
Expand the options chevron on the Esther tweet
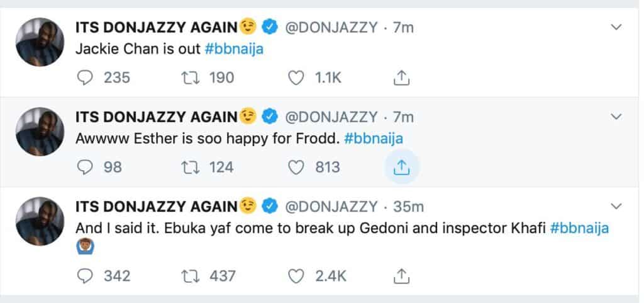616,117
